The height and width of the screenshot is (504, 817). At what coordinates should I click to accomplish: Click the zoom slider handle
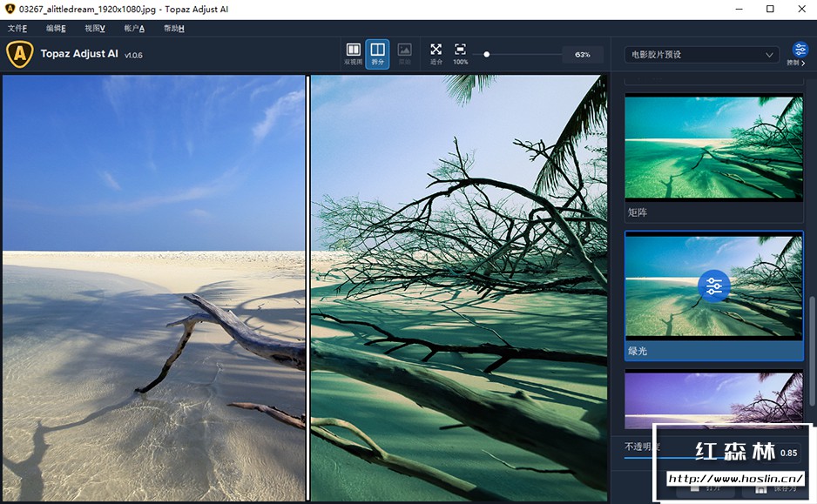tap(487, 54)
